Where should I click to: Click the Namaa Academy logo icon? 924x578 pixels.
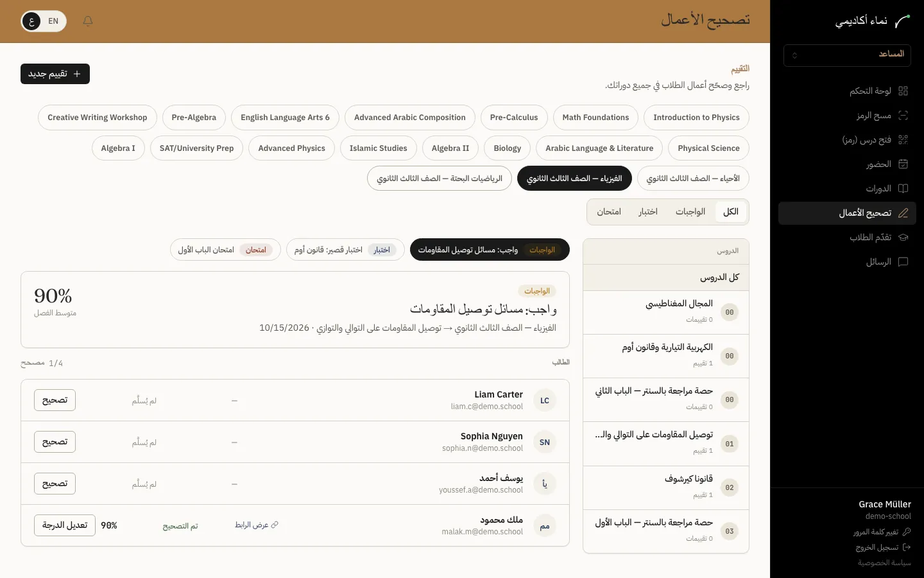[x=902, y=21]
